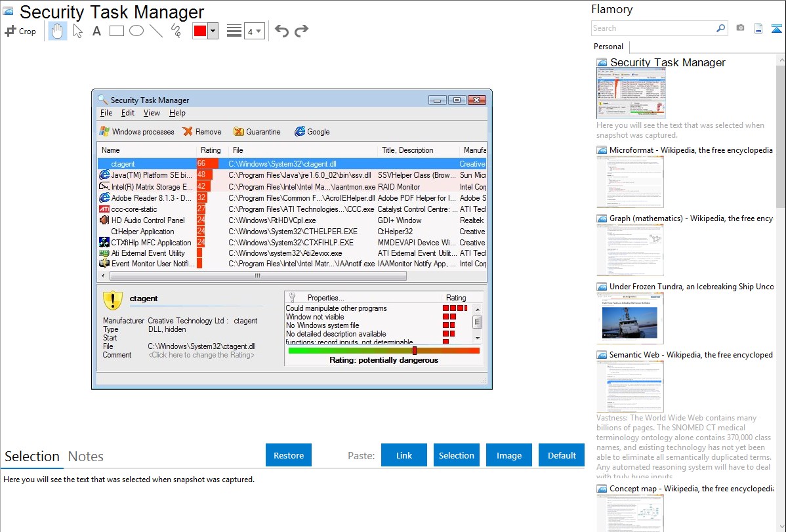Click the search magnifier icon
This screenshot has width=786, height=532.
[721, 28]
